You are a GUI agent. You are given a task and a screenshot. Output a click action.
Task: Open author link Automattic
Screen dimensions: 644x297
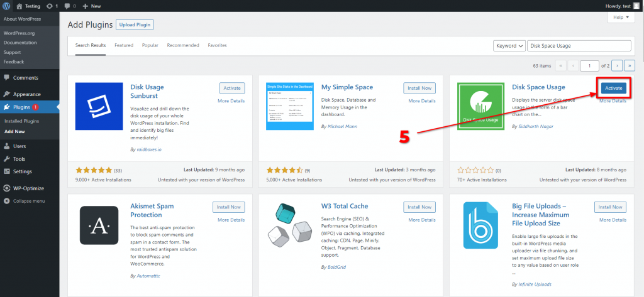(148, 276)
